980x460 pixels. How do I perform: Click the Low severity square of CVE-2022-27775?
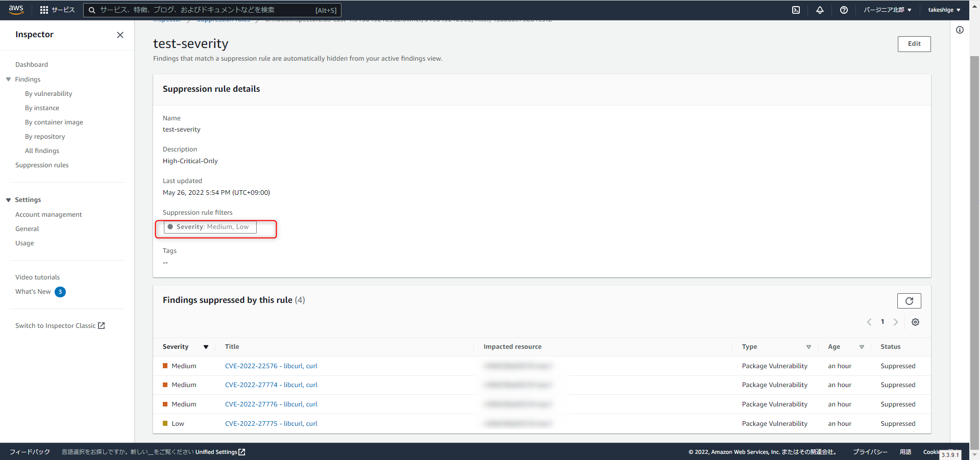point(165,423)
